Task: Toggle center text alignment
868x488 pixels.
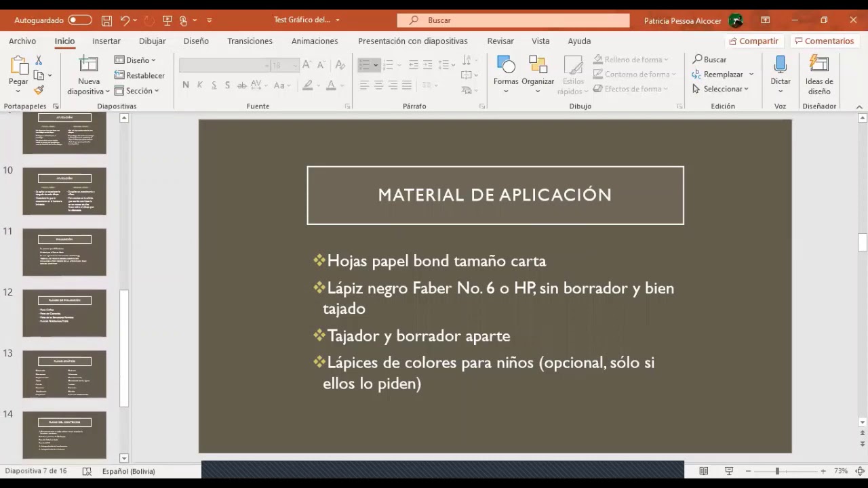Action: click(378, 85)
